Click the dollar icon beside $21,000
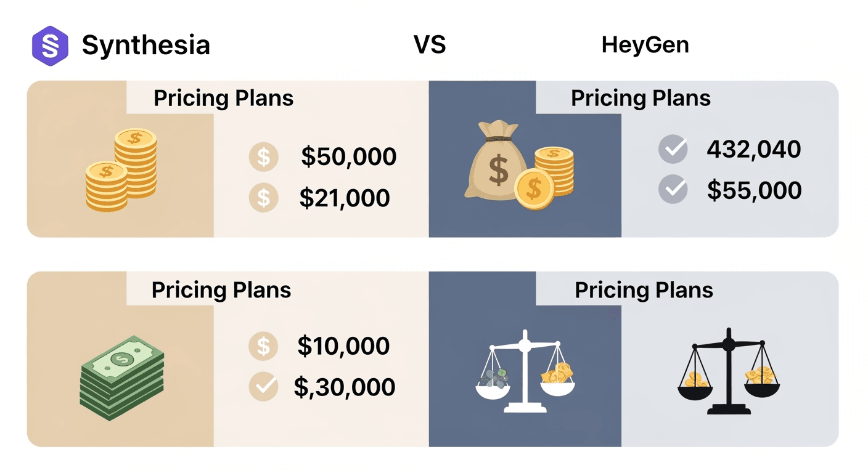Viewport: 868px width, 473px height. coord(263,198)
